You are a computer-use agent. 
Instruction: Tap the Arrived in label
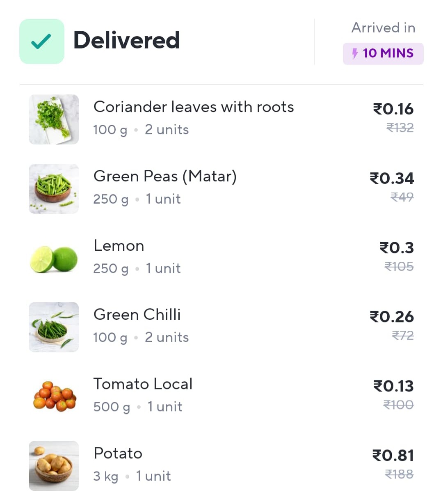(x=383, y=28)
